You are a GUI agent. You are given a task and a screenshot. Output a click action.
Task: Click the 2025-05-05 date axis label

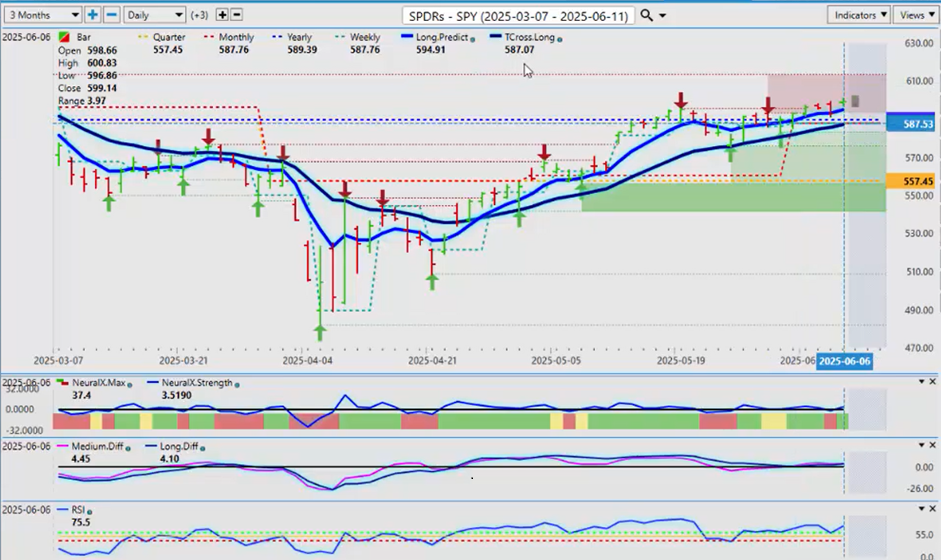pyautogui.click(x=556, y=361)
